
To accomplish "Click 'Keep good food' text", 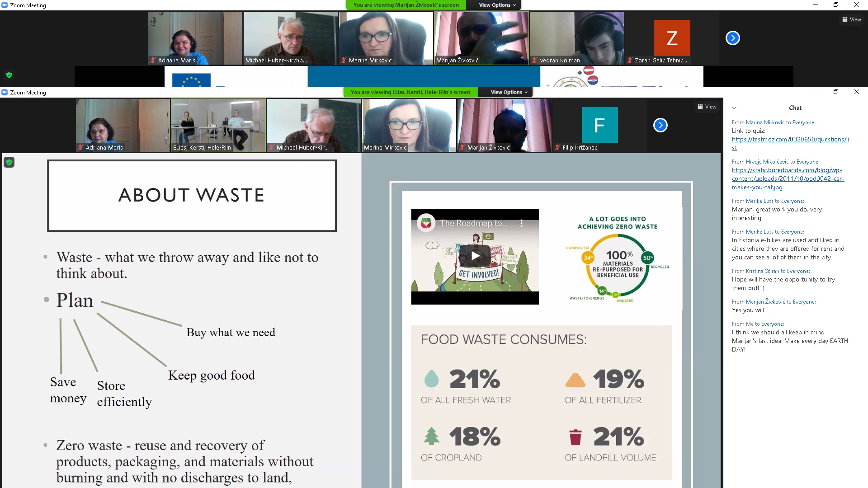I will tap(212, 375).
